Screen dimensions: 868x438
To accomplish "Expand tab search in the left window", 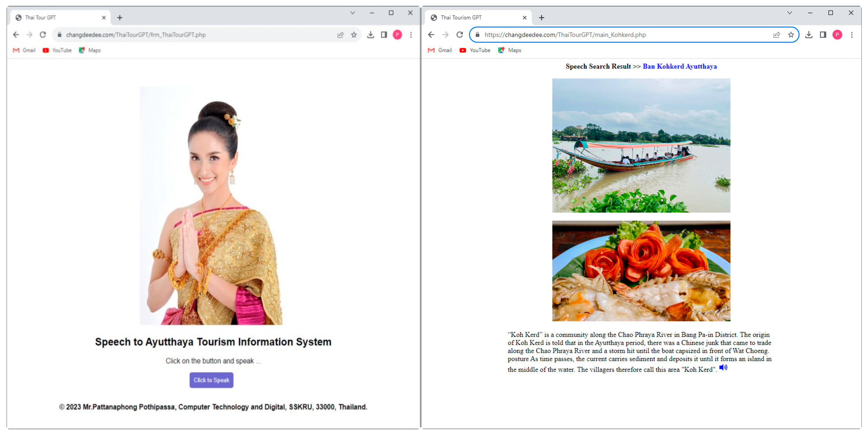I will click(x=352, y=13).
